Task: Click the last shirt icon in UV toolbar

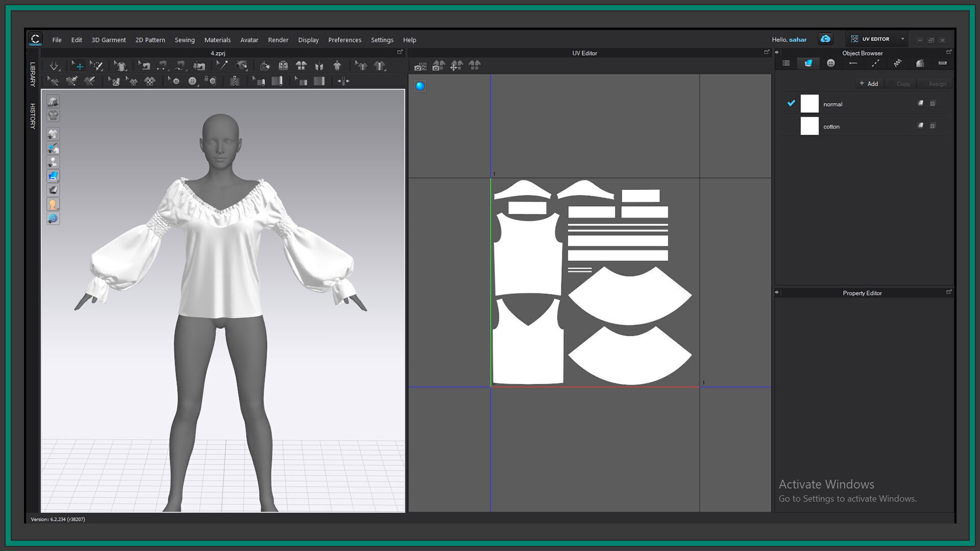Action: (x=475, y=66)
